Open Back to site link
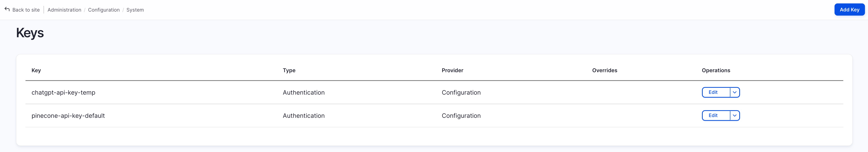The height and width of the screenshot is (152, 868). pyautogui.click(x=26, y=10)
